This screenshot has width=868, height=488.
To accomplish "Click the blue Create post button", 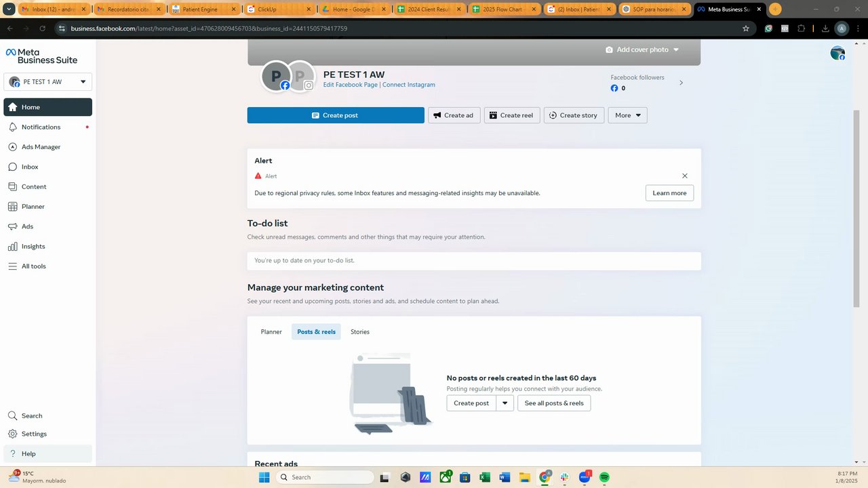I will click(x=336, y=115).
